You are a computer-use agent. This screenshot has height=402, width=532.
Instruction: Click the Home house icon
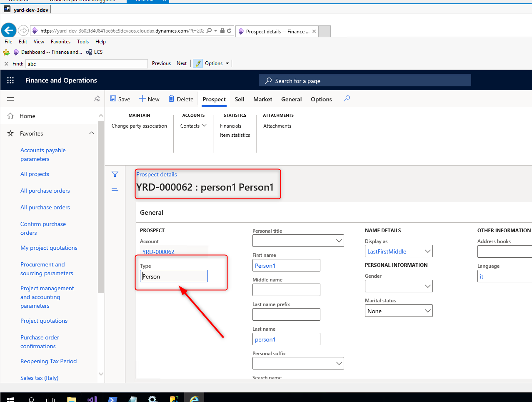pos(10,116)
